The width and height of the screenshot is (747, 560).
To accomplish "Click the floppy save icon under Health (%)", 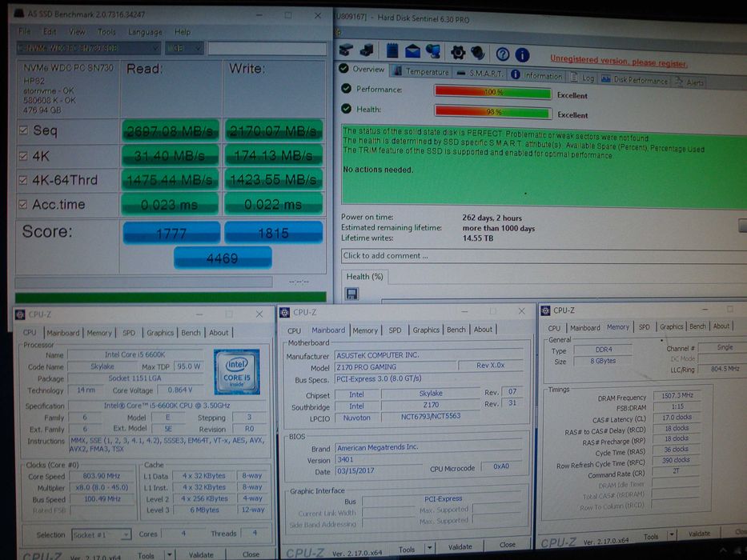I will [351, 294].
